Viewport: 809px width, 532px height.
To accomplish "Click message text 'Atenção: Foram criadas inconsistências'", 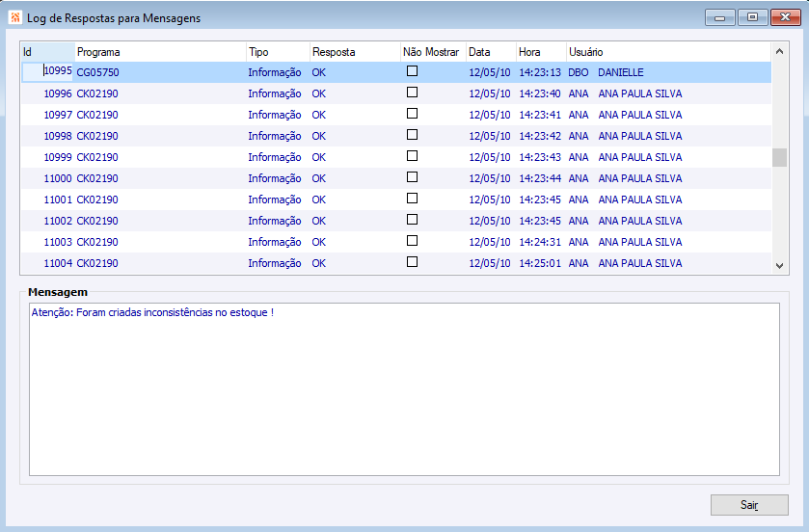I will click(x=122, y=312).
